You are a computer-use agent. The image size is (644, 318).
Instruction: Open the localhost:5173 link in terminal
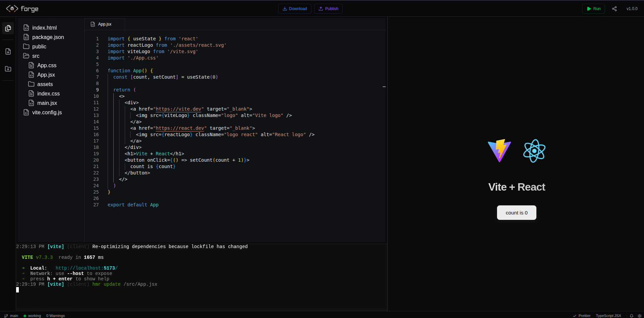87,268
